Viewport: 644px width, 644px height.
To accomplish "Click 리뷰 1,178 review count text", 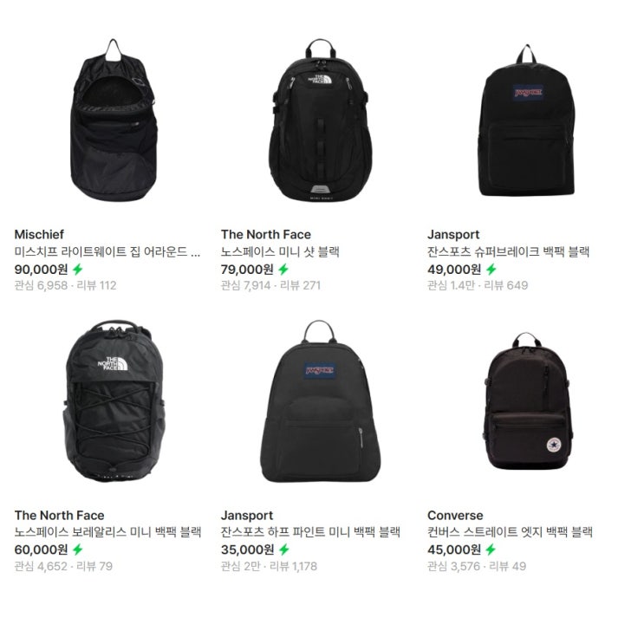I will point(293,566).
